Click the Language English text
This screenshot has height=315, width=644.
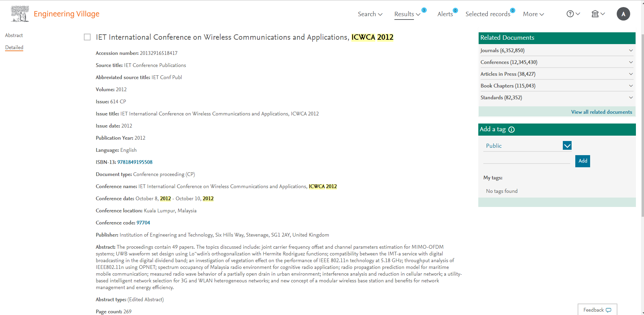[x=116, y=150]
